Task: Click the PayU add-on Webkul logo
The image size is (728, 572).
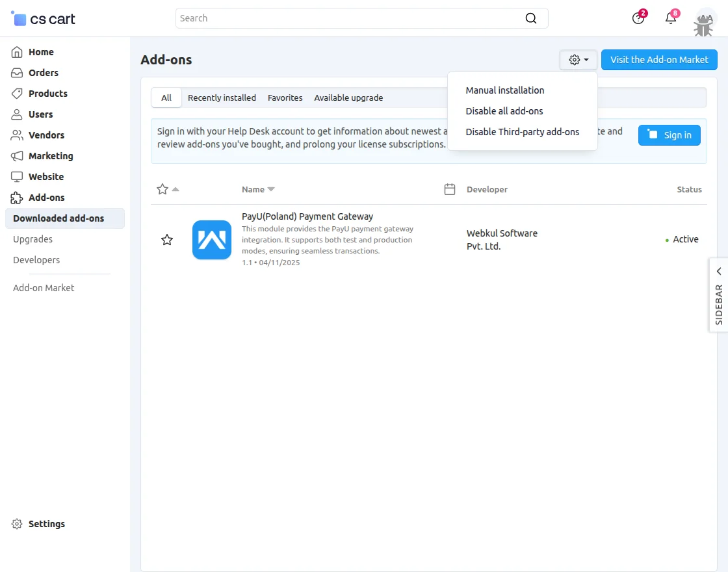Action: coord(212,240)
